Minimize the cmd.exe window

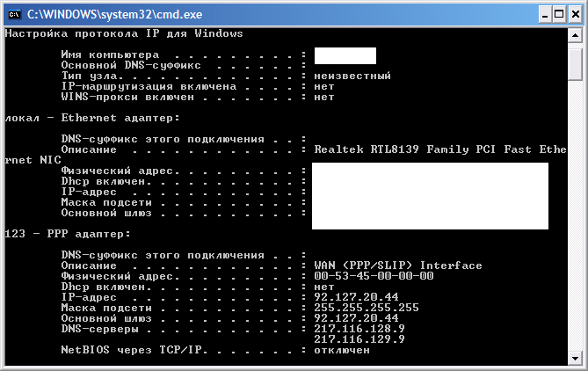click(x=545, y=15)
